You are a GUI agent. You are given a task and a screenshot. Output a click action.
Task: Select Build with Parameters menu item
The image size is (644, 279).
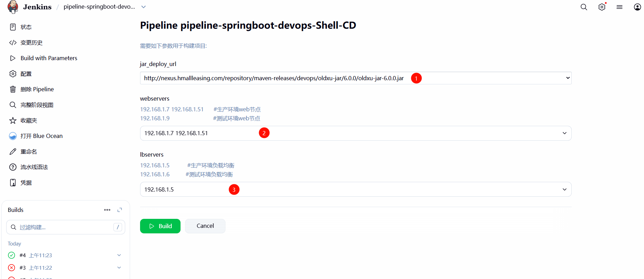[x=49, y=58]
